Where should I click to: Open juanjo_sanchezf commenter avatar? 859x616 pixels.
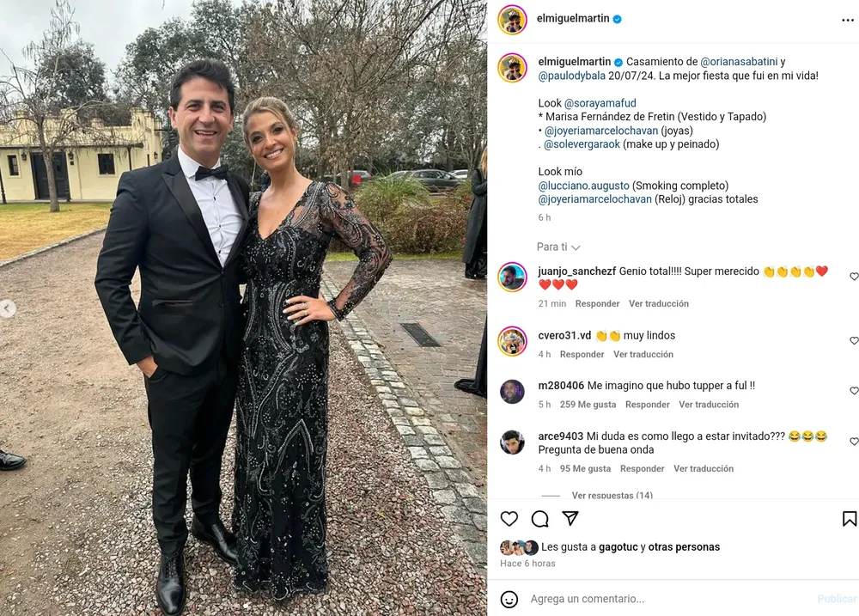[x=512, y=277]
